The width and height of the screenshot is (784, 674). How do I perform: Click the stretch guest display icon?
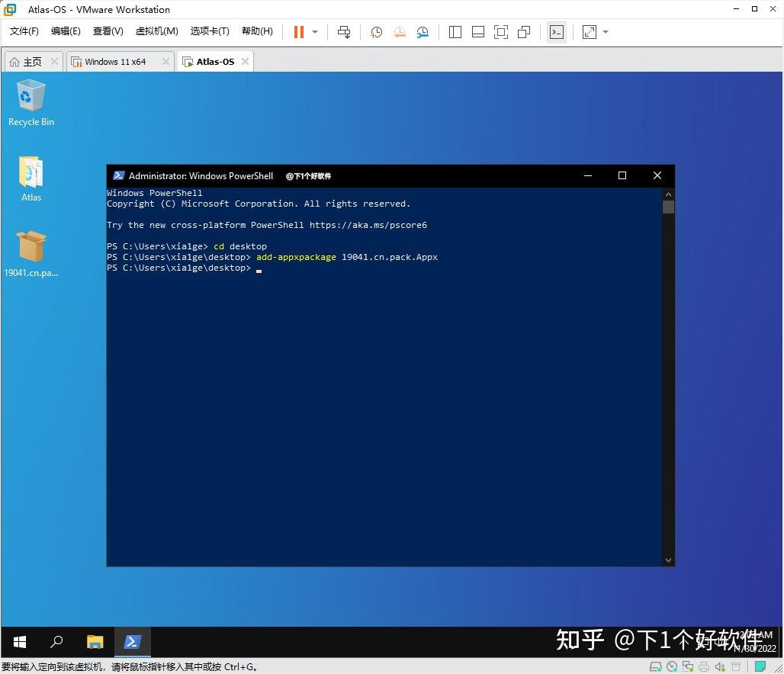590,32
